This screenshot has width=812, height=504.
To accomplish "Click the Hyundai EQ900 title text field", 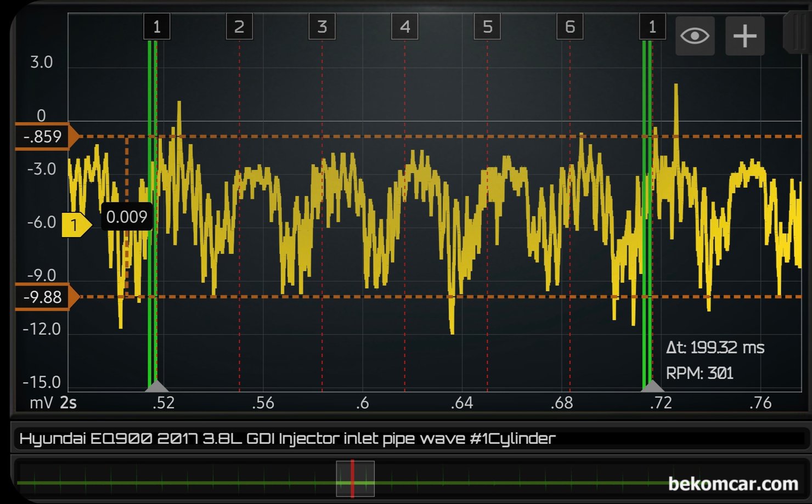I will point(286,438).
